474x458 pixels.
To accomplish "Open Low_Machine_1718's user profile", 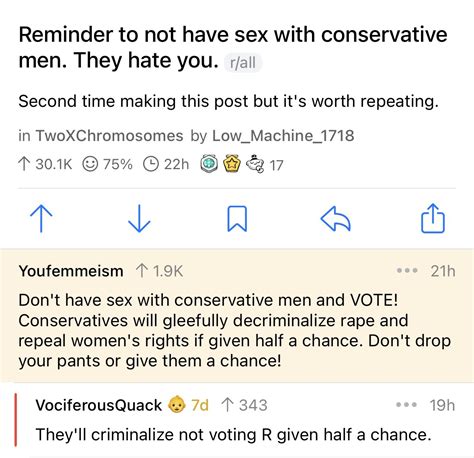I will (283, 136).
